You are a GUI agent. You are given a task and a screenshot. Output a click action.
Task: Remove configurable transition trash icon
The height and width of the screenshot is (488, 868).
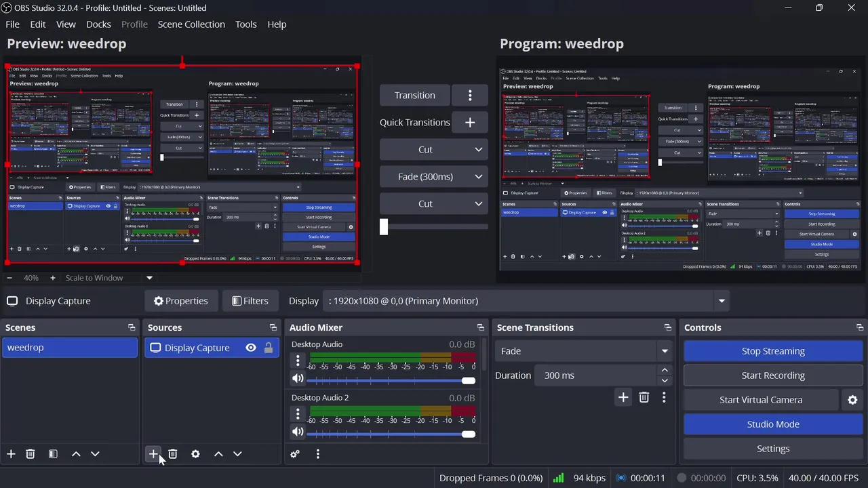click(x=644, y=397)
